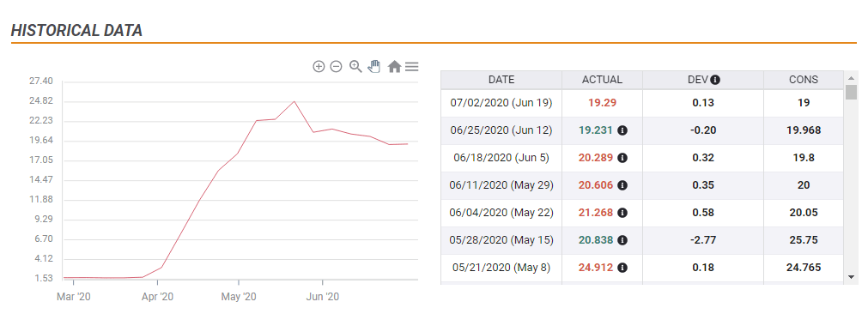Open info icon beside 21.268 actual

622,213
